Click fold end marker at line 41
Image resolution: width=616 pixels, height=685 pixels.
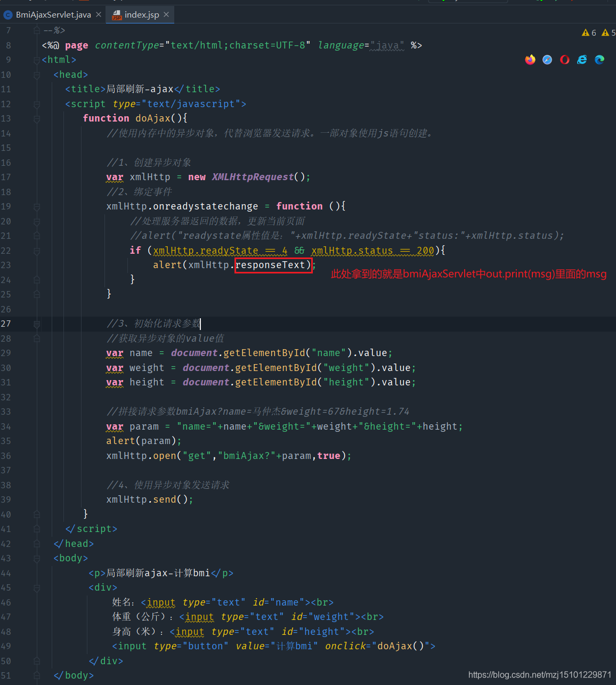[37, 529]
